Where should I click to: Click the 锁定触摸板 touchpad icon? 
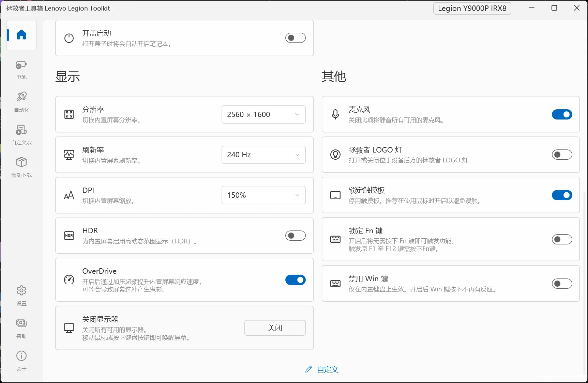335,195
